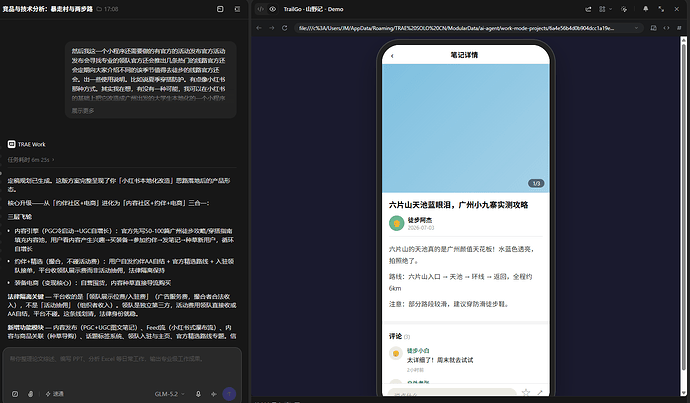Select the 三层飞轮 heading in the chat

[20, 216]
